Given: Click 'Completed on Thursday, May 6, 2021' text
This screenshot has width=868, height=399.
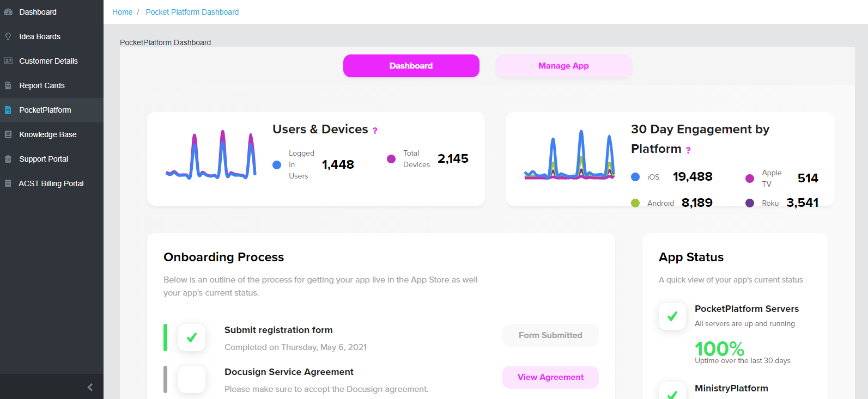Looking at the screenshot, I should coord(295,347).
